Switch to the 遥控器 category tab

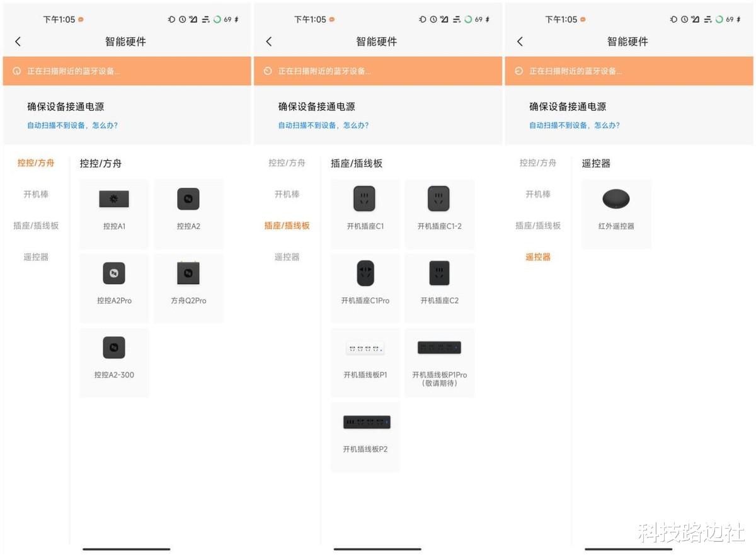pyautogui.click(x=537, y=256)
